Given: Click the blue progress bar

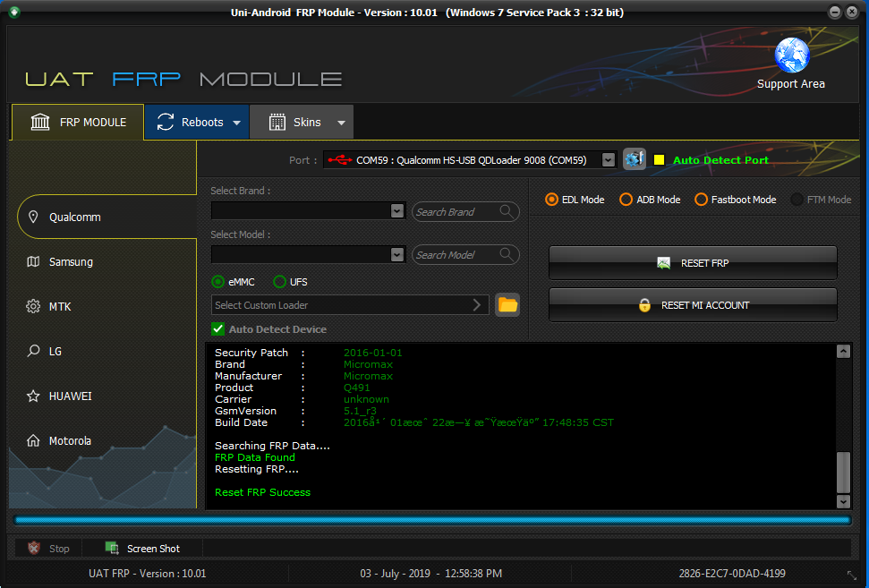Looking at the screenshot, I should 433,520.
